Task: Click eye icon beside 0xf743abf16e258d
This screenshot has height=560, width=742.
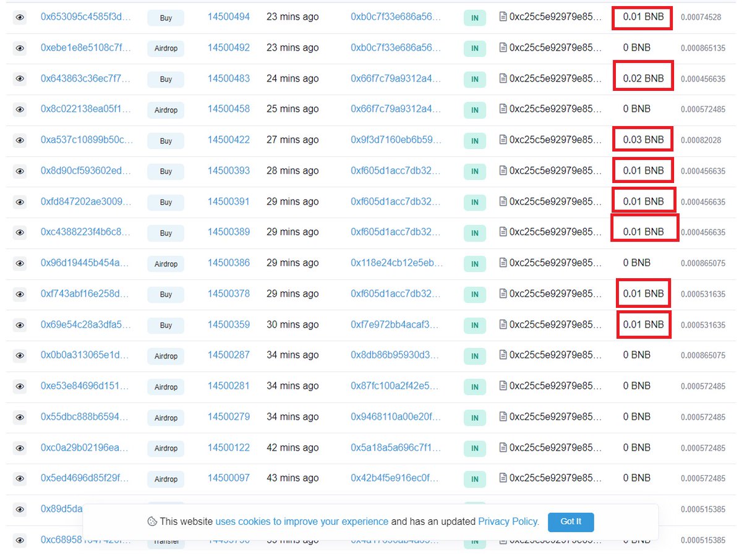Action: tap(20, 294)
